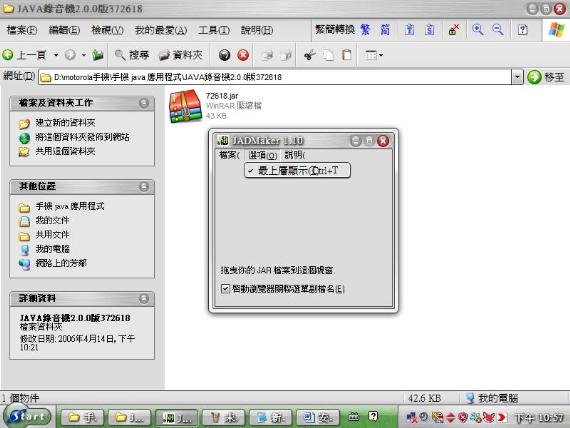Collapse the 其他位置 panel
The image size is (570, 428).
144,187
